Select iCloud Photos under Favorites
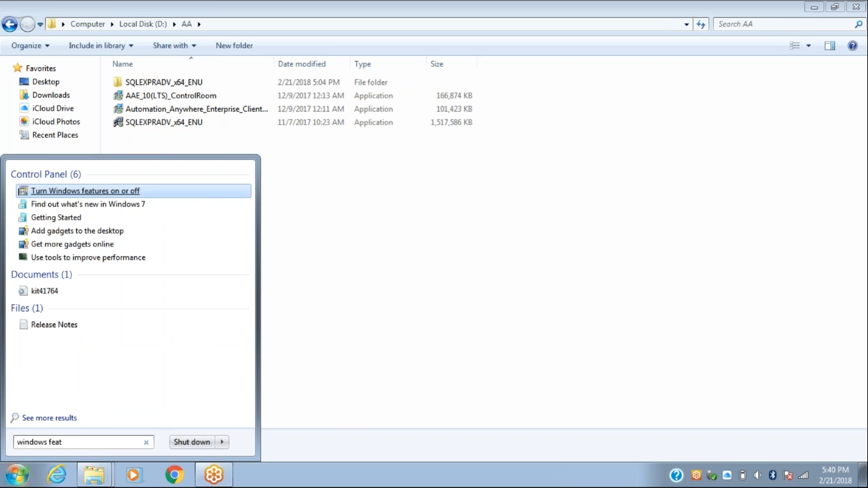Image resolution: width=868 pixels, height=488 pixels. pyautogui.click(x=56, y=122)
